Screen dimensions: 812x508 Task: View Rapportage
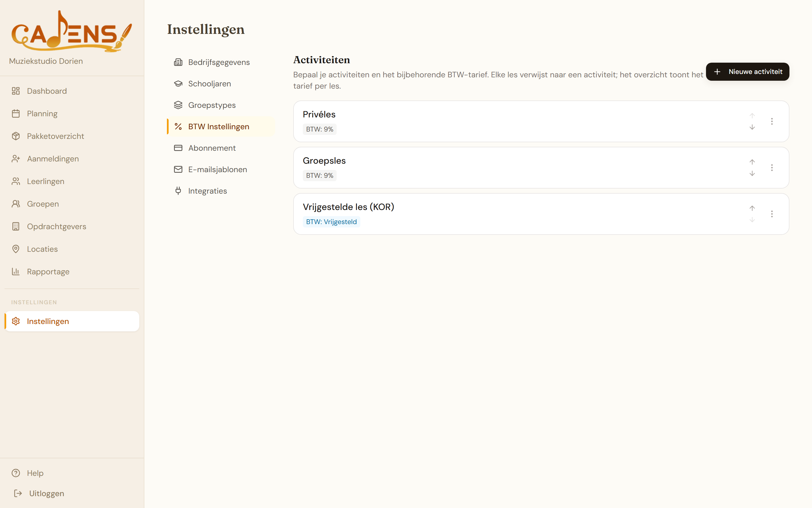72,271
